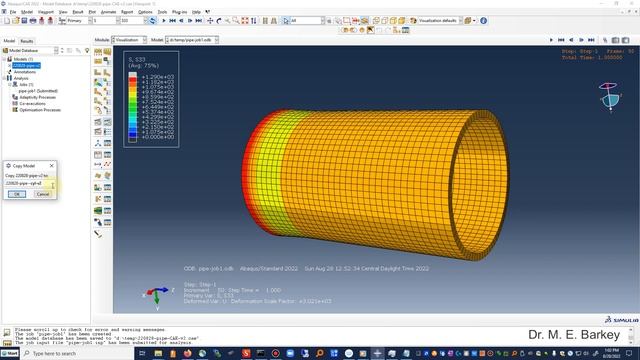The image size is (640, 360).
Task: Collapse the Jobs tree node
Action: (x=9, y=84)
